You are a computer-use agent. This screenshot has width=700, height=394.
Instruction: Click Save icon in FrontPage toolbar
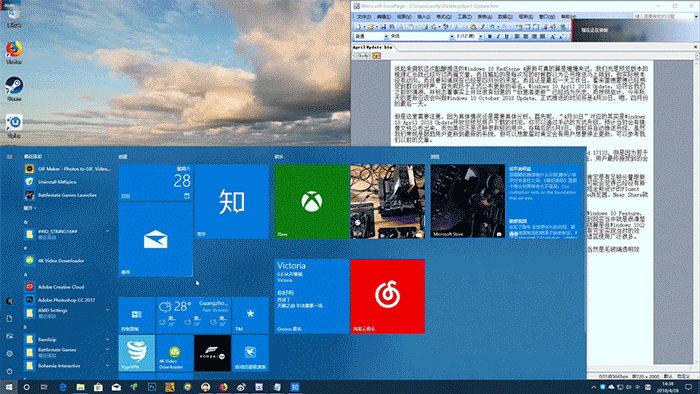pos(383,27)
